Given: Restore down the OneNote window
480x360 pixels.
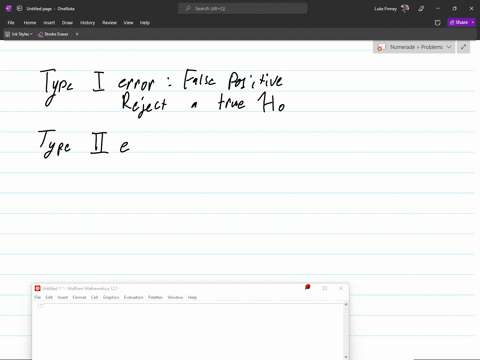Looking at the screenshot, I should point(454,8).
